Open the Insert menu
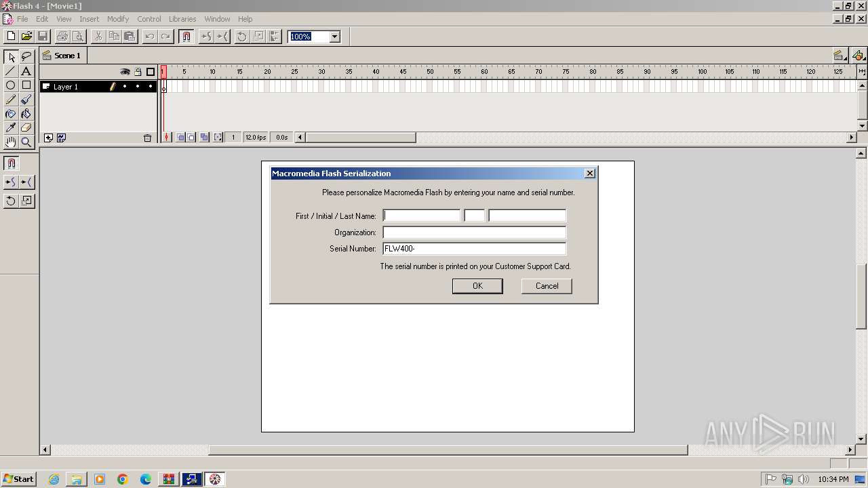Viewport: 868px width, 488px height. tap(89, 19)
